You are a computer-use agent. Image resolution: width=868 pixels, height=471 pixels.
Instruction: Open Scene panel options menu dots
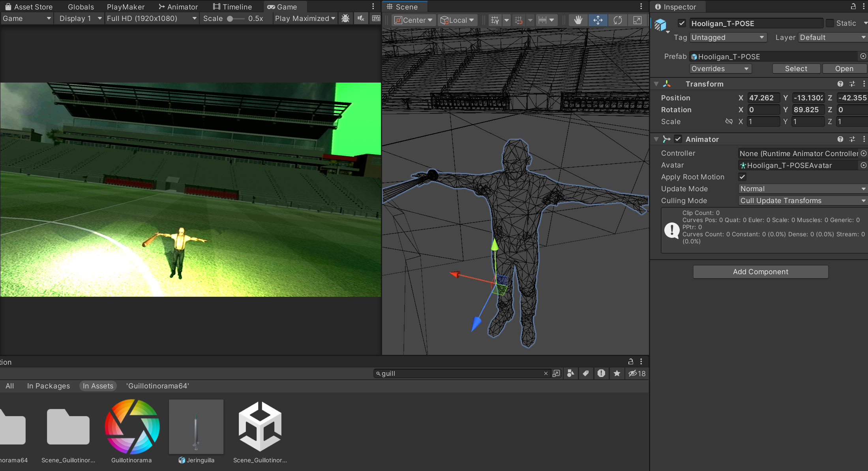[641, 7]
